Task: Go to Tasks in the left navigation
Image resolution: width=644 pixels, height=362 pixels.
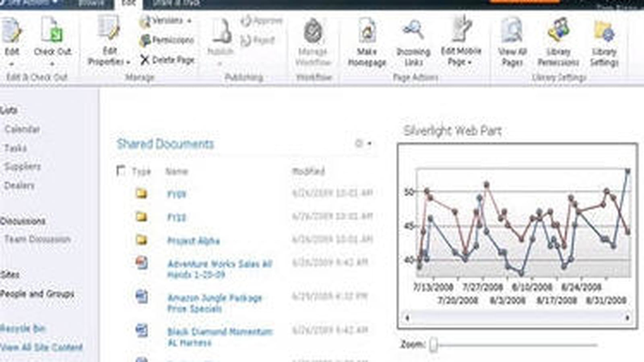Action: click(x=15, y=148)
